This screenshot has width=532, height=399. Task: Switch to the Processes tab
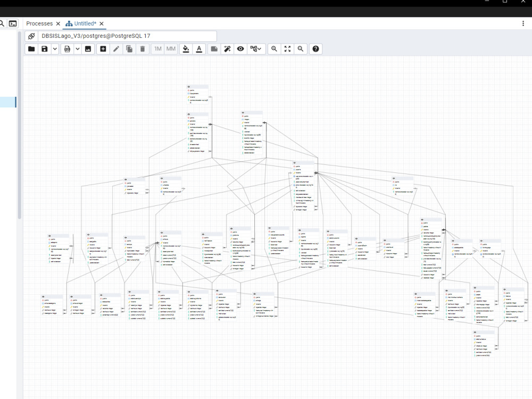[39, 23]
